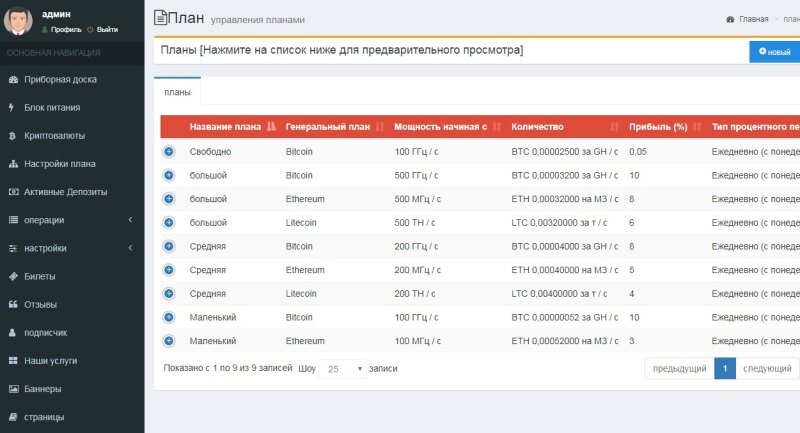Click the Криптовалюты bitcoin icon in sidebar
Viewport: 800px width, 433px height.
(13, 136)
